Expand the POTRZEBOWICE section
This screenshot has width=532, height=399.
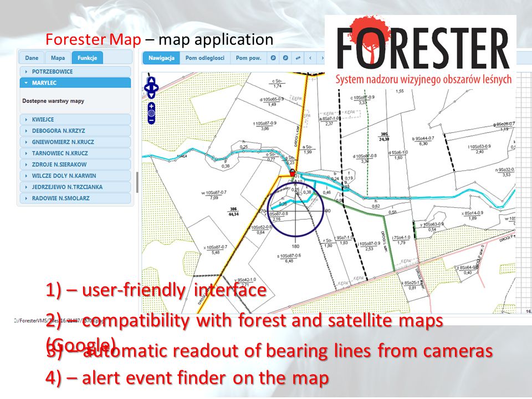point(75,71)
